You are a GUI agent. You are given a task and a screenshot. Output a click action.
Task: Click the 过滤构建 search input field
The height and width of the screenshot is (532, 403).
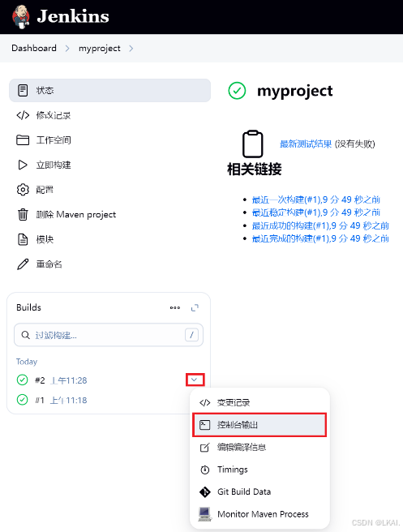[x=109, y=335]
